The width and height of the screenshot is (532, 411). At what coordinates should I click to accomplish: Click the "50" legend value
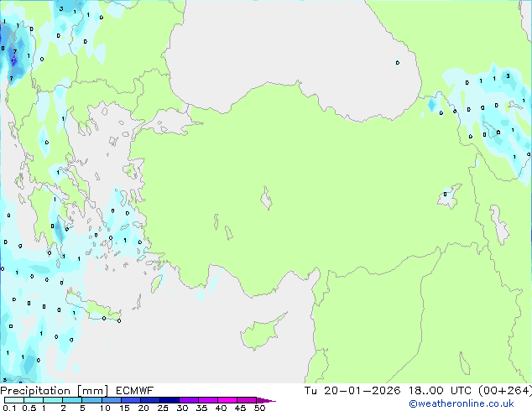coord(259,408)
